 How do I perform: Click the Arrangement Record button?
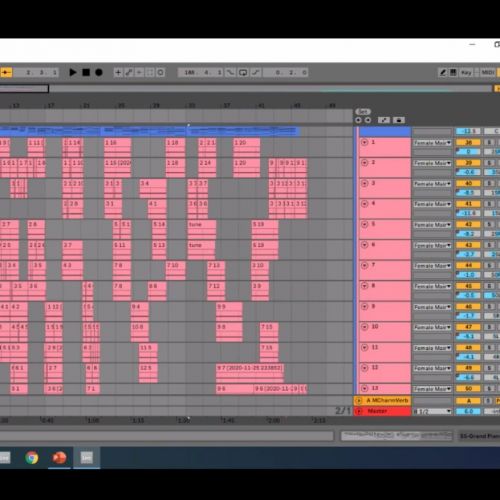point(99,72)
